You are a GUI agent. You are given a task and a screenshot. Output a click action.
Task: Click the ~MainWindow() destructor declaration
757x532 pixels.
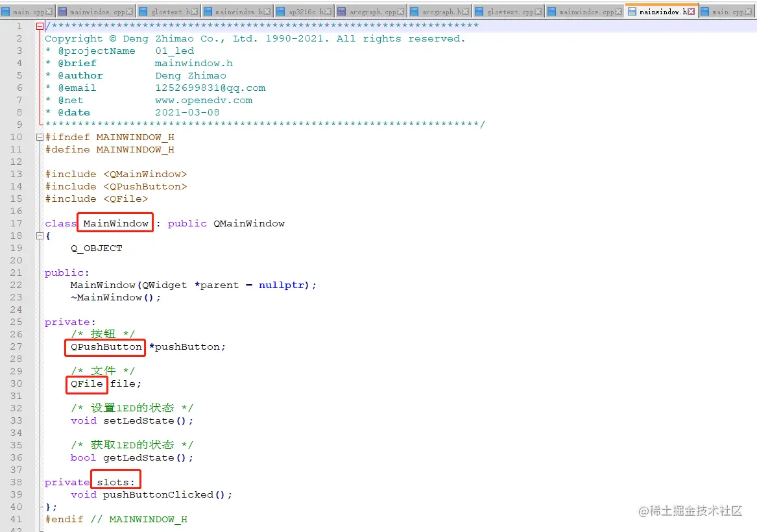[x=115, y=297]
